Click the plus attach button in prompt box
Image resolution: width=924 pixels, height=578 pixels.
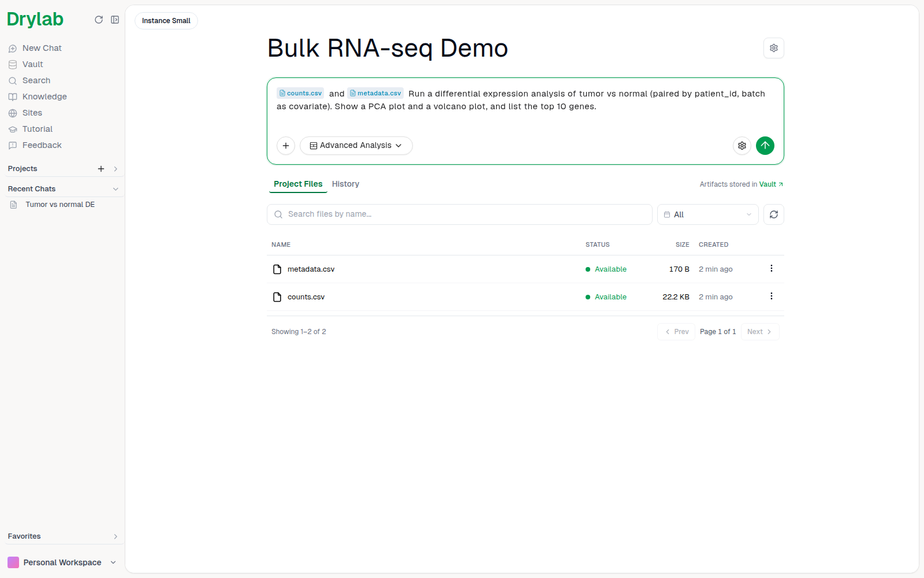286,146
